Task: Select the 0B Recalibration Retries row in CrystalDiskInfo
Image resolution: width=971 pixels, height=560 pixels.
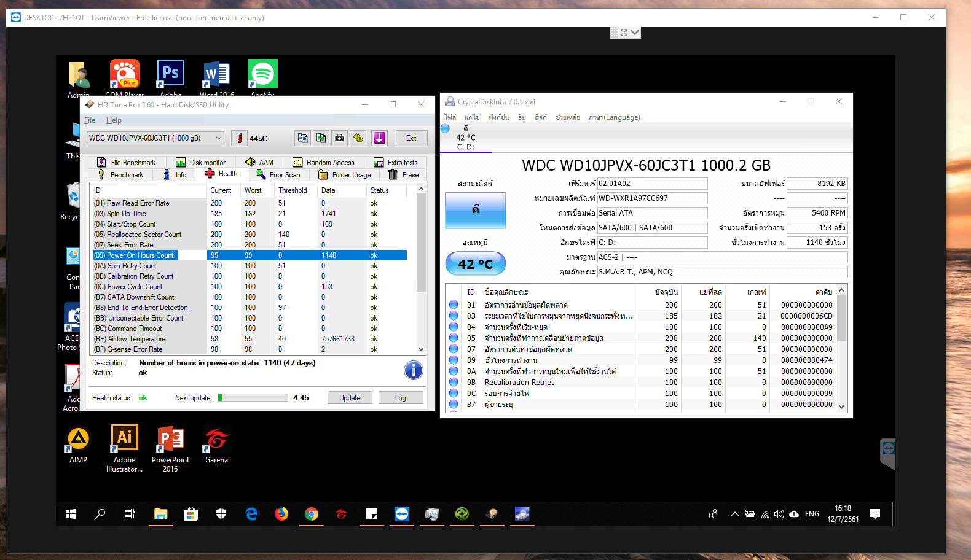Action: (x=640, y=383)
